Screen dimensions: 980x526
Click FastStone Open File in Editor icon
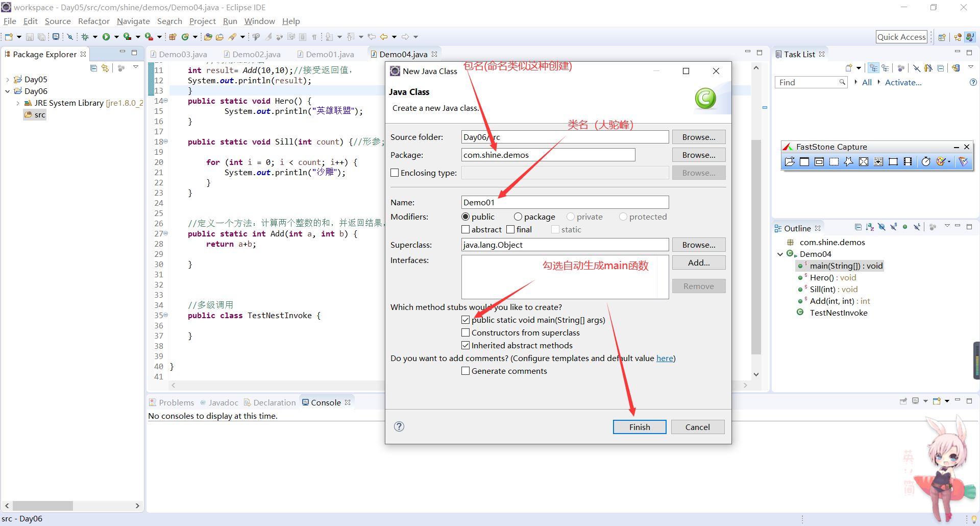[790, 162]
